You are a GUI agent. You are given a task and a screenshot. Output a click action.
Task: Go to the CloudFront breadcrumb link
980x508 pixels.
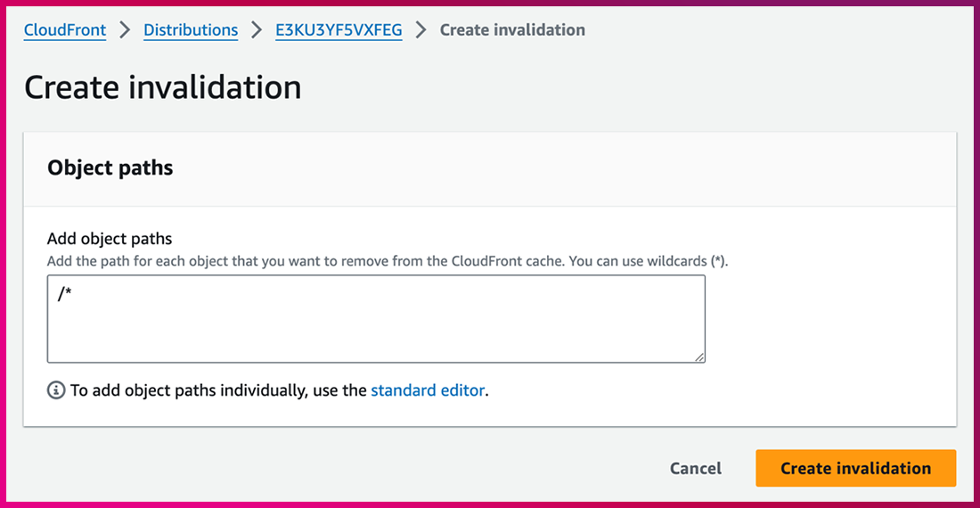[65, 30]
